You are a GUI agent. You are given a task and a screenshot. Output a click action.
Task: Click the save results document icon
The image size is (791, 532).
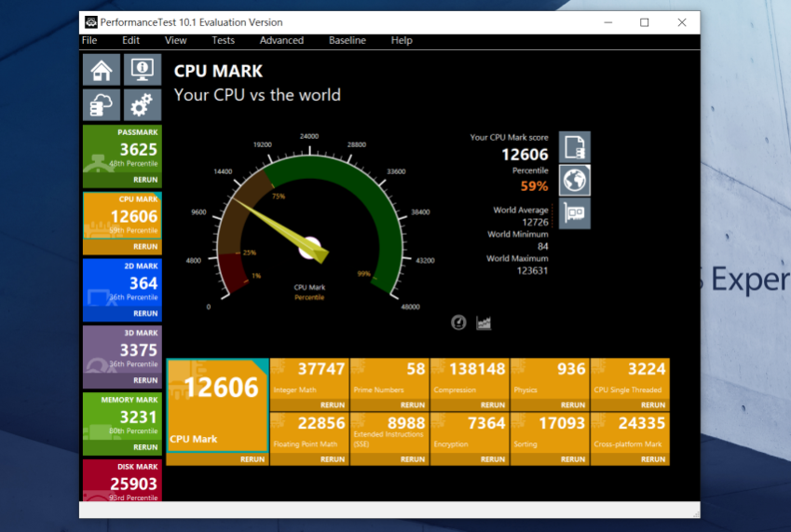coord(575,147)
